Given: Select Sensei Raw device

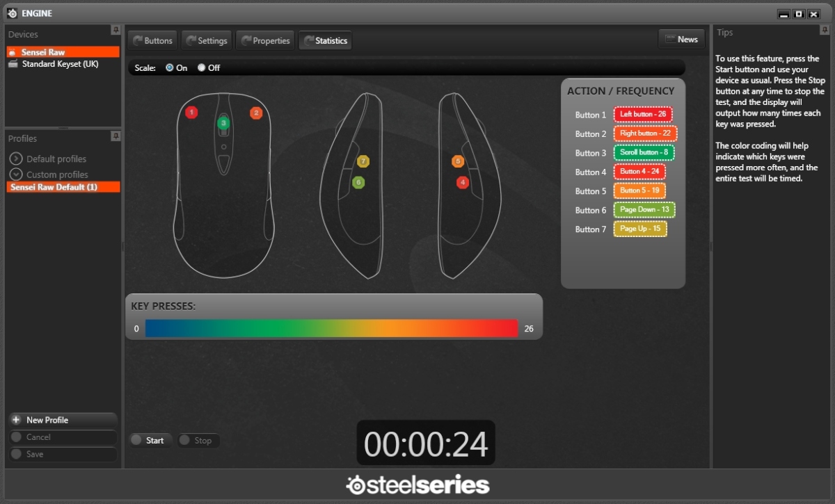Looking at the screenshot, I should click(63, 52).
